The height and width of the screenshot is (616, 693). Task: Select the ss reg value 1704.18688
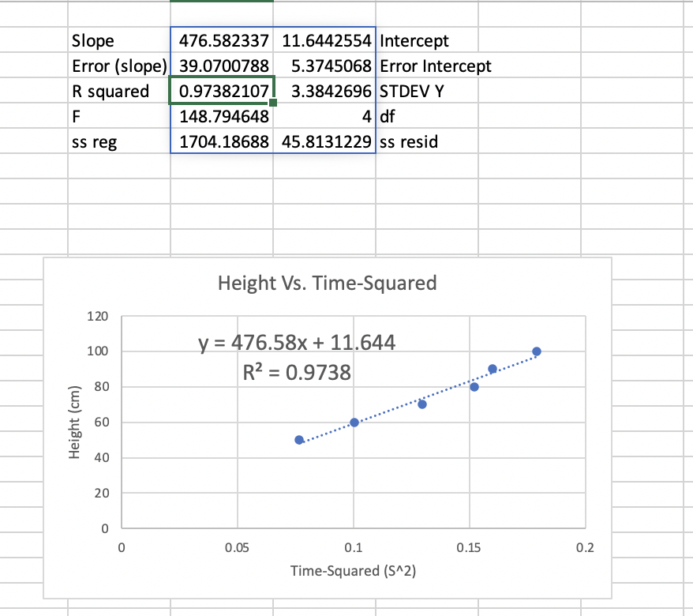coord(223,141)
